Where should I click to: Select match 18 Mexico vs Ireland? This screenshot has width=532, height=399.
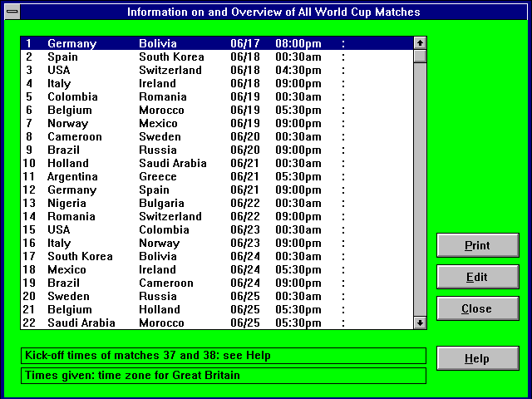point(217,269)
